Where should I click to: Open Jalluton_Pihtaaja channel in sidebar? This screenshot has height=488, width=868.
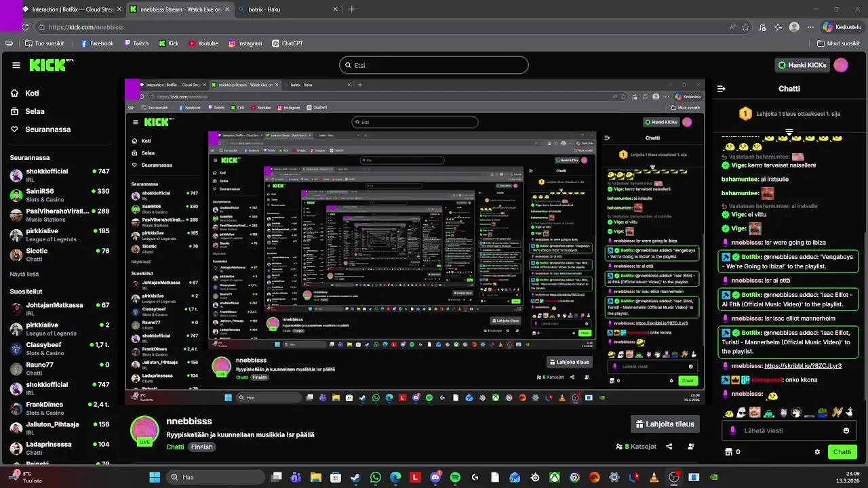(x=60, y=428)
